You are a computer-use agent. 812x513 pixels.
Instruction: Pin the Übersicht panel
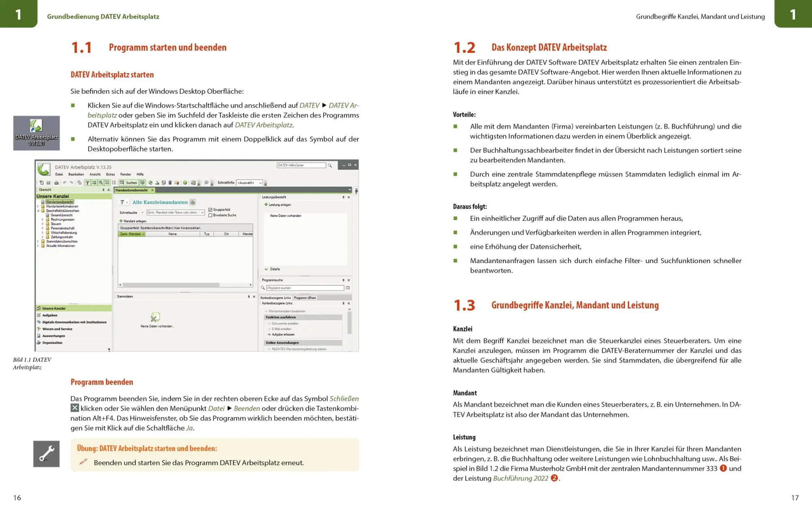coord(104,190)
